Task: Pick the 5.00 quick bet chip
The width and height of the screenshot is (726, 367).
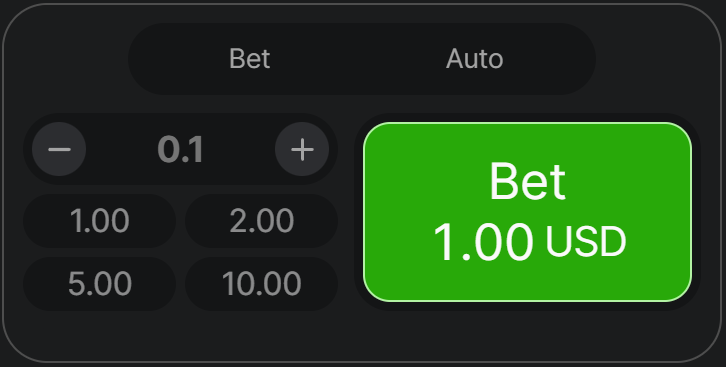Action: click(x=100, y=284)
